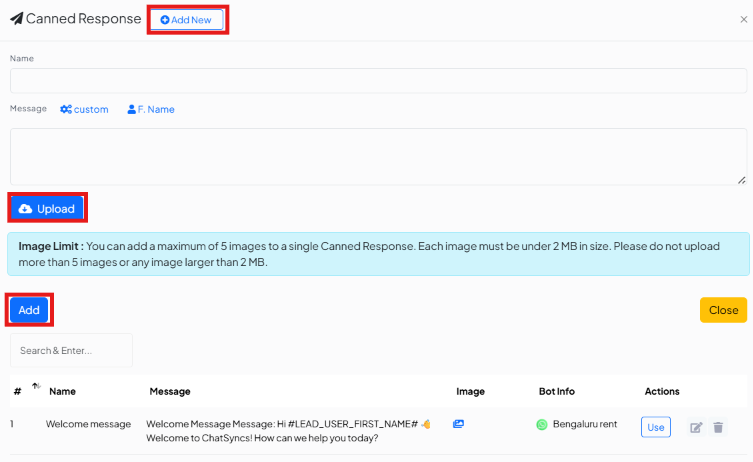
Task: Click the yellow Close button
Action: tap(723, 310)
